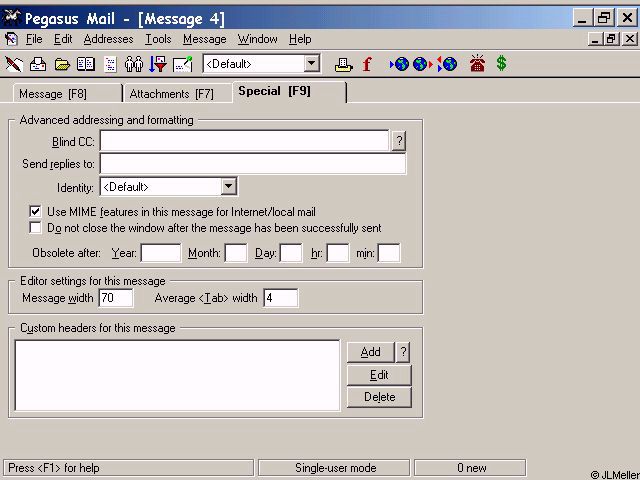Click the mail filtering funnel icon
The image size is (640, 480).
(158, 64)
